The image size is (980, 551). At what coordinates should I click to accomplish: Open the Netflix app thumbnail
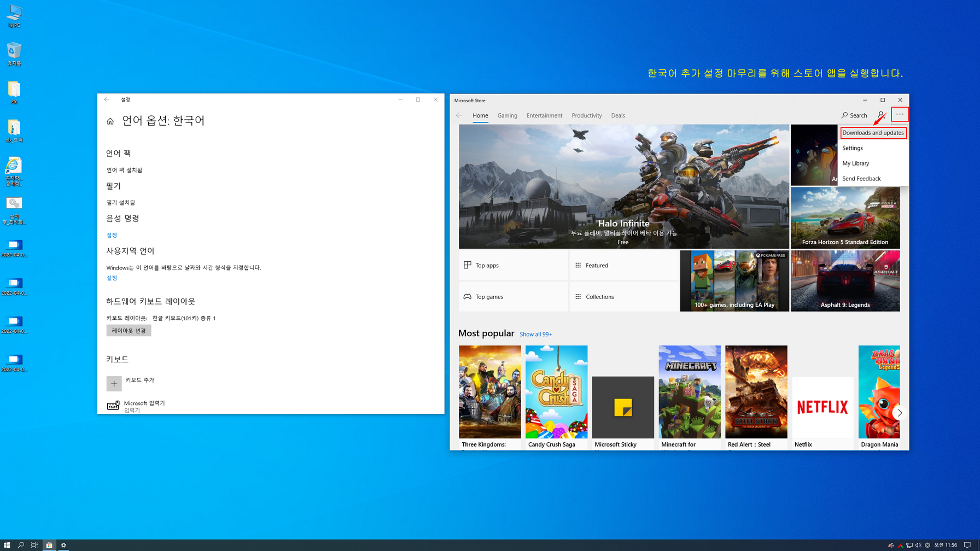[x=823, y=407]
